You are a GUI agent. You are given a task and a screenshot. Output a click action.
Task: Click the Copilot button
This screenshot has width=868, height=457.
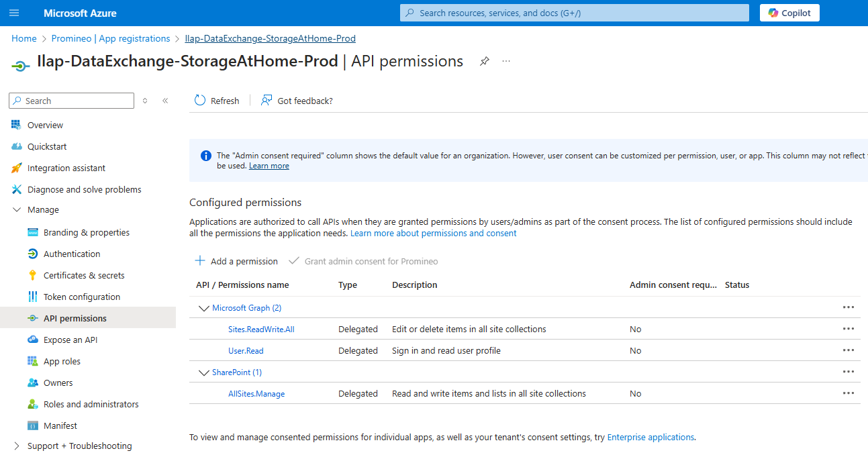click(789, 13)
